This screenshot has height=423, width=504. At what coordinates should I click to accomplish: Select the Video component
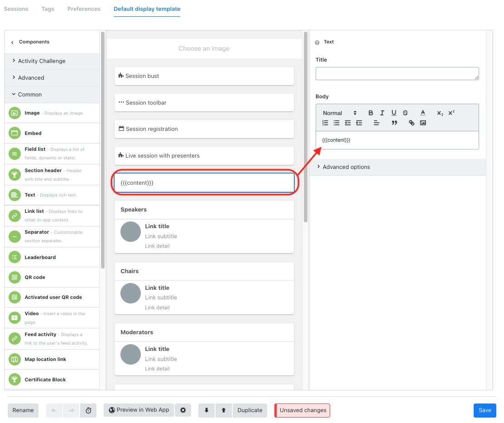[x=52, y=317]
